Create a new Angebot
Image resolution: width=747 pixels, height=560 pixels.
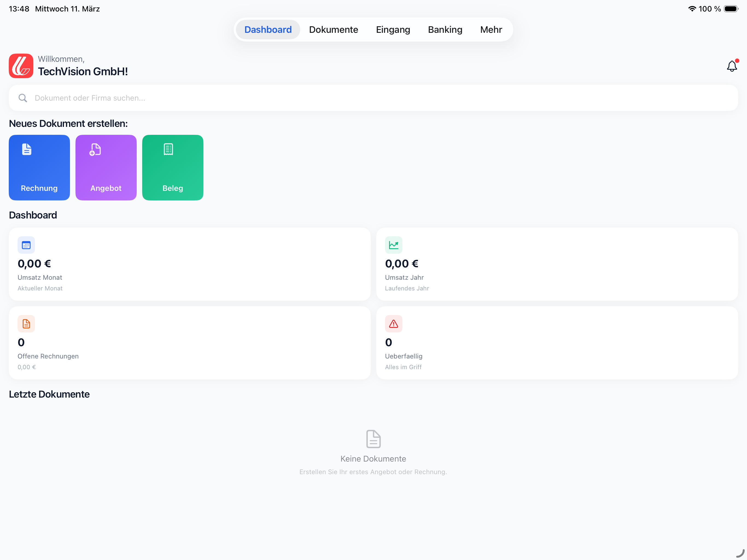[x=106, y=168]
